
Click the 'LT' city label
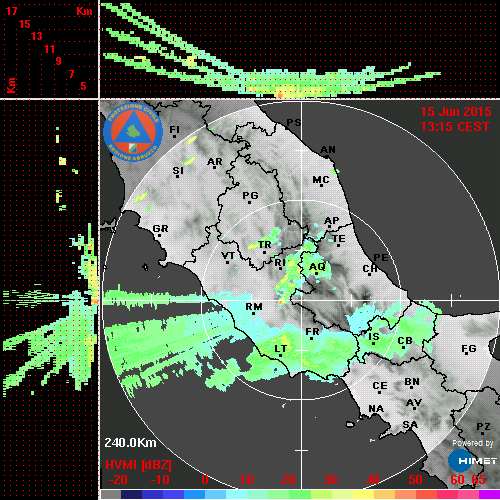281,349
